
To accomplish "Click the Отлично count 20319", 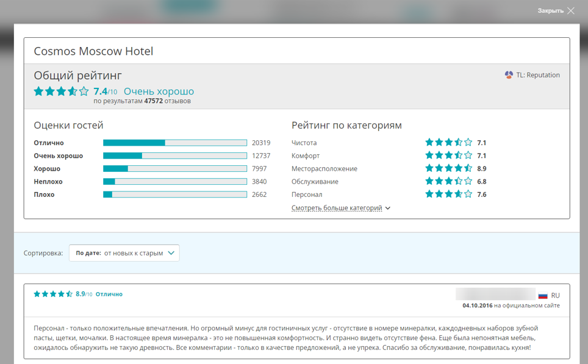I will (261, 143).
